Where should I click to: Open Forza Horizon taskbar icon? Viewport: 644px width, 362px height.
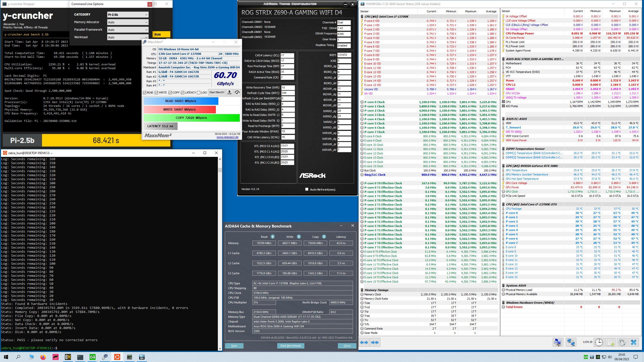(x=56, y=357)
